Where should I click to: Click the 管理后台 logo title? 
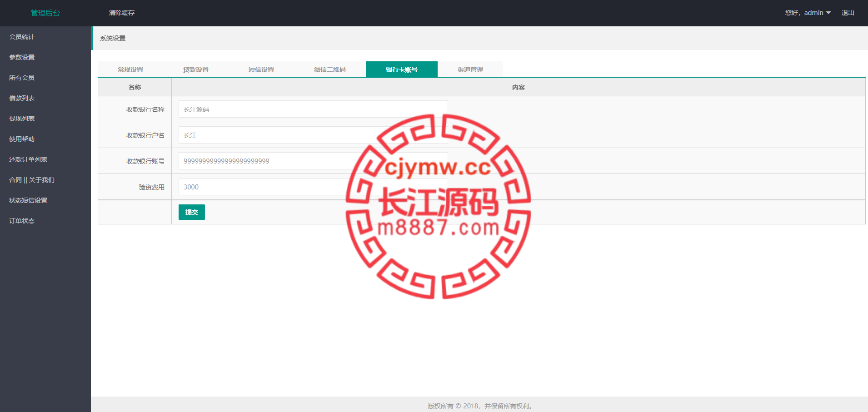pos(45,13)
